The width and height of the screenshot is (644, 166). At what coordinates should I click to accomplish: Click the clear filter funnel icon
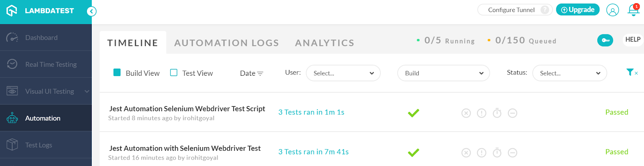pyautogui.click(x=631, y=73)
